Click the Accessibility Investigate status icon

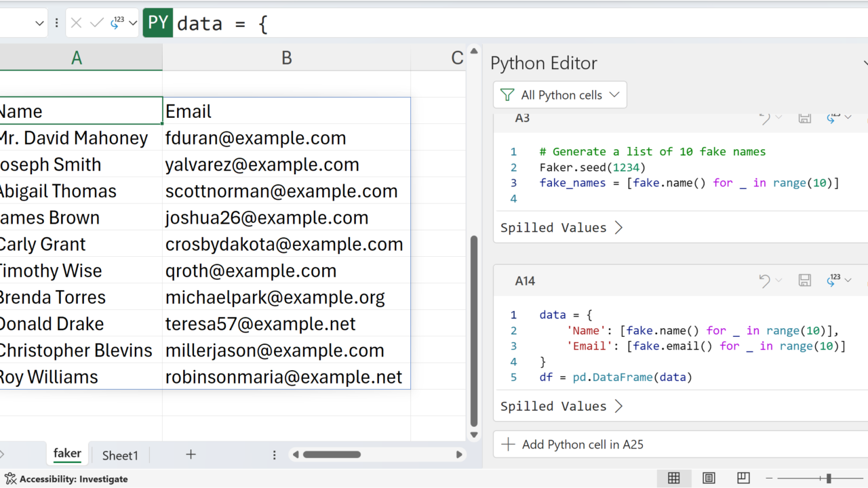(x=10, y=479)
